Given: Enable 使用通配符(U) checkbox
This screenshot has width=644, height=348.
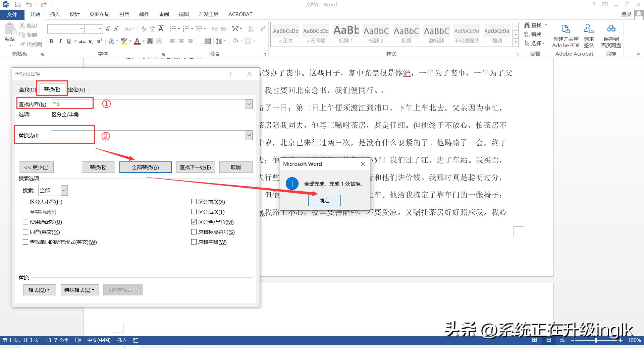Looking at the screenshot, I should pyautogui.click(x=25, y=222).
